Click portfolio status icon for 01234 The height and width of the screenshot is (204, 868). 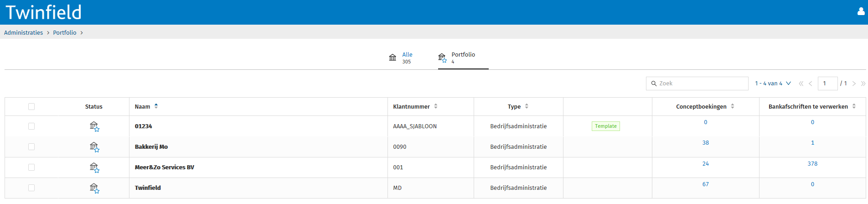coord(94,126)
